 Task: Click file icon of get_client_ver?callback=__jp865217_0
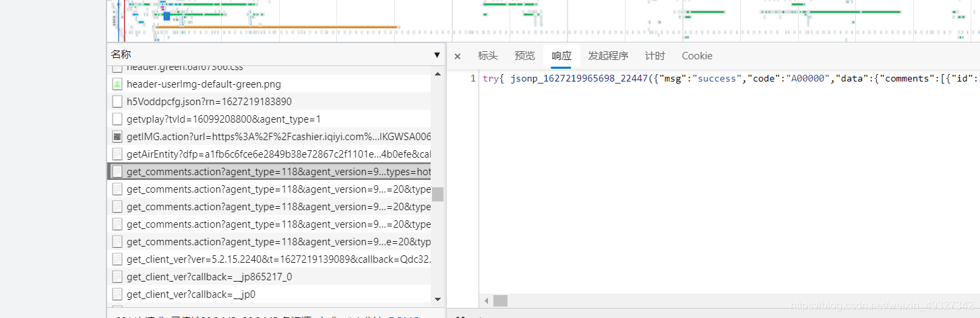(117, 277)
